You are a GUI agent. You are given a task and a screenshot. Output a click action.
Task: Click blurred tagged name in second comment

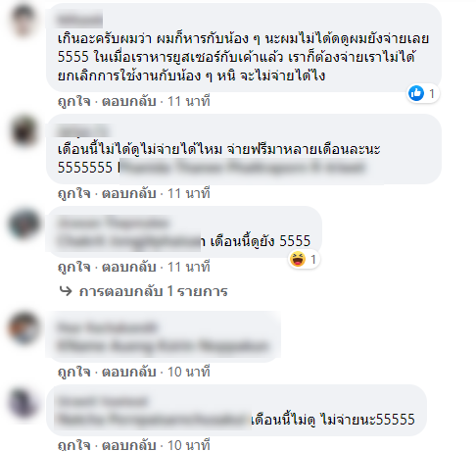click(242, 168)
